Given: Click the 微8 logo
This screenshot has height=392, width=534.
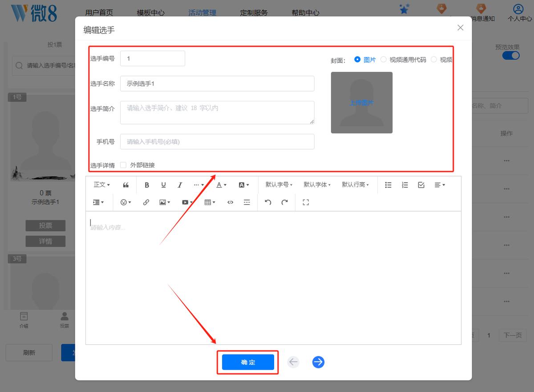Looking at the screenshot, I should (34, 13).
